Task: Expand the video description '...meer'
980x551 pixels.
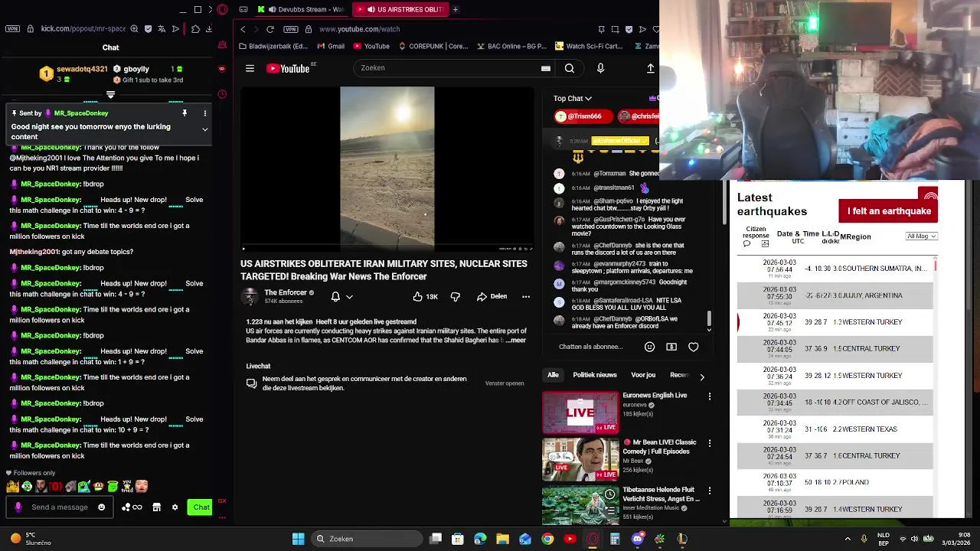Action: coord(517,340)
